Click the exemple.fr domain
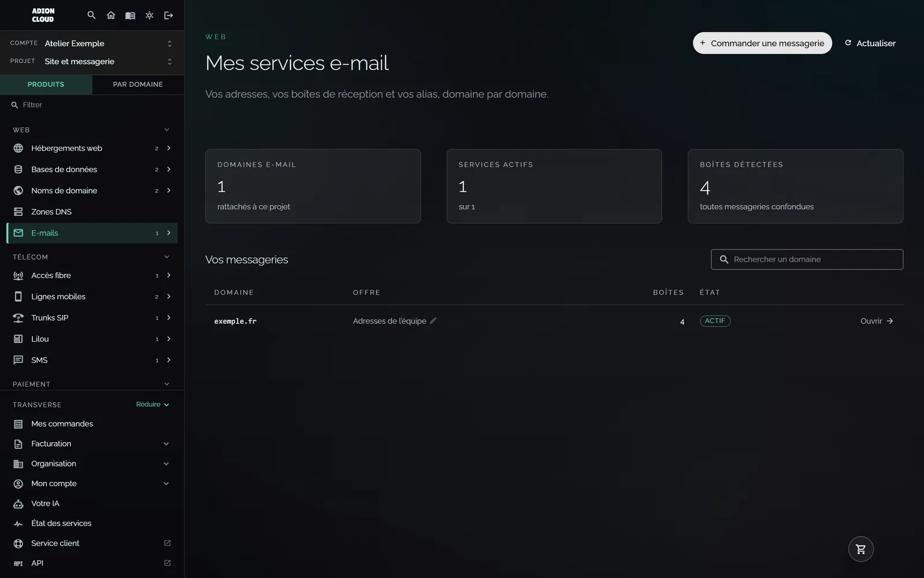The width and height of the screenshot is (924, 578). [236, 321]
